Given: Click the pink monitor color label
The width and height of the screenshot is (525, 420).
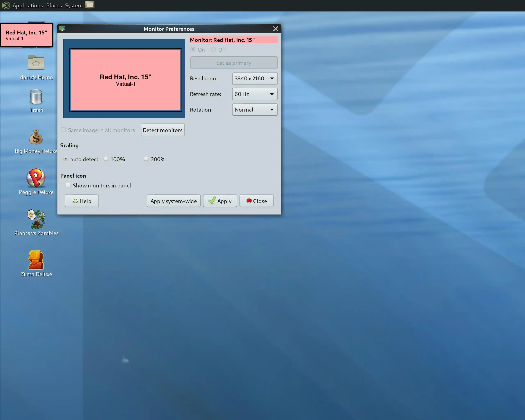Looking at the screenshot, I should [x=234, y=40].
